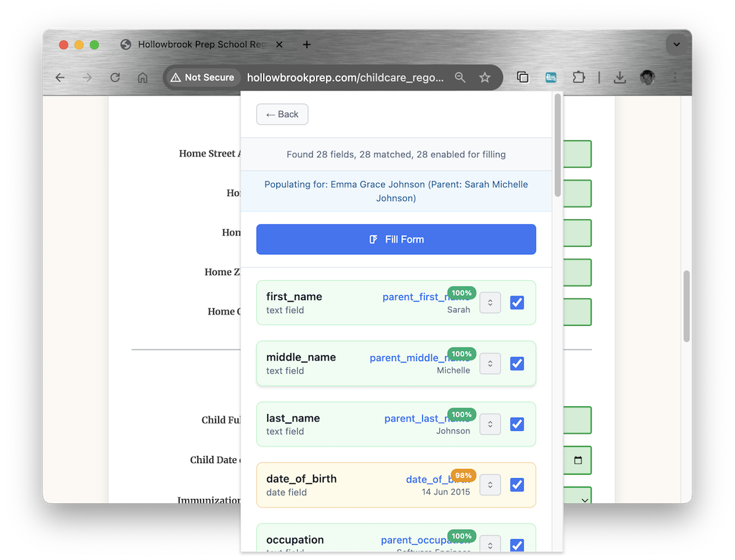The height and width of the screenshot is (560, 735).
Task: Open the Extensions puzzle piece icon
Action: click(579, 77)
